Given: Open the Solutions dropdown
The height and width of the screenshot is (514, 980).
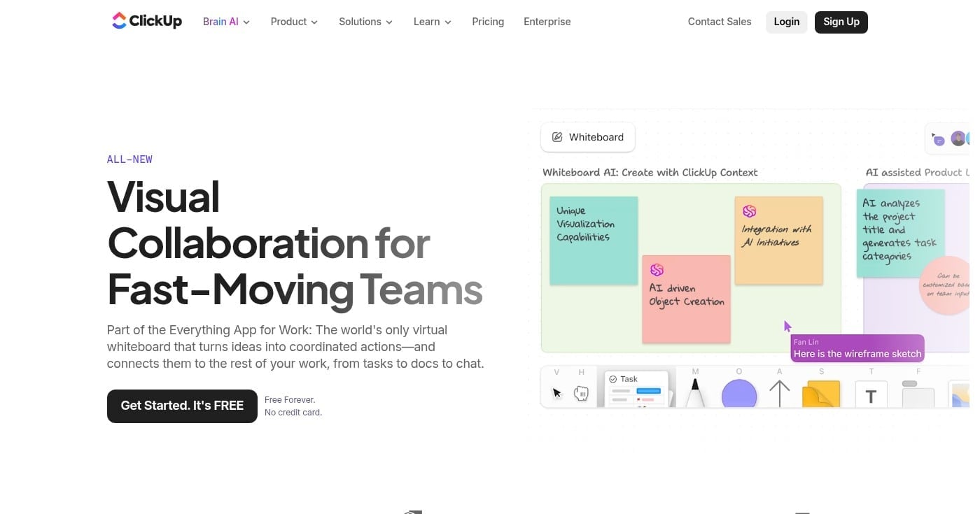Looking at the screenshot, I should 365,22.
